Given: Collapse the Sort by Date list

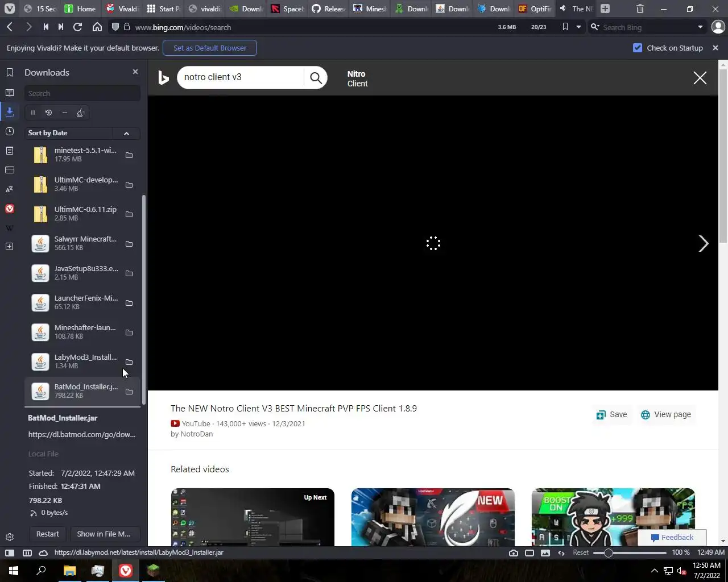Looking at the screenshot, I should tap(126, 133).
